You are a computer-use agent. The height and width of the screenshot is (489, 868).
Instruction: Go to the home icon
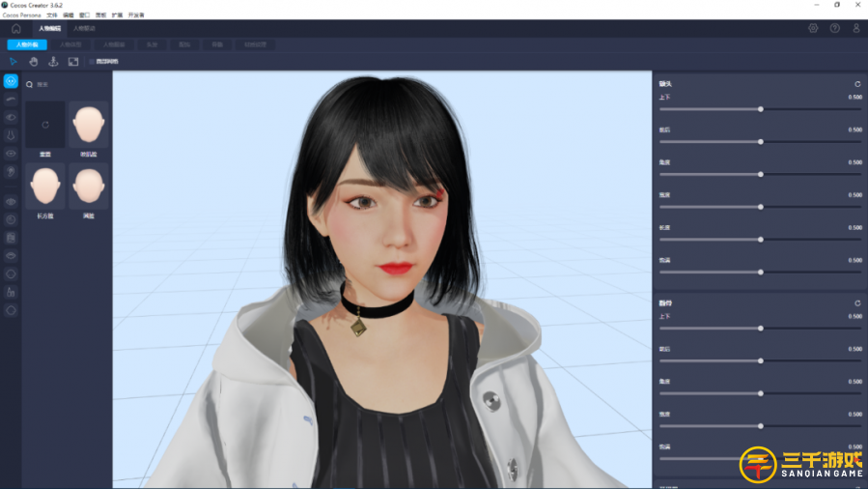(16, 28)
